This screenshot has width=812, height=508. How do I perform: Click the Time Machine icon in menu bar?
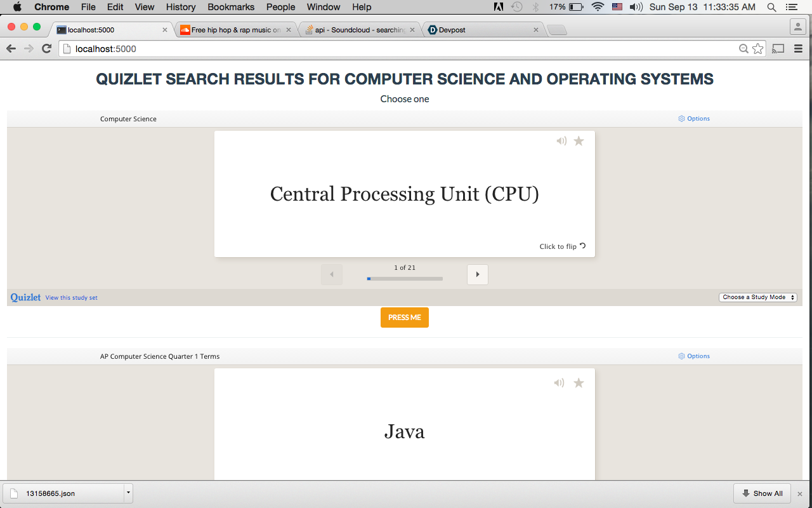517,7
